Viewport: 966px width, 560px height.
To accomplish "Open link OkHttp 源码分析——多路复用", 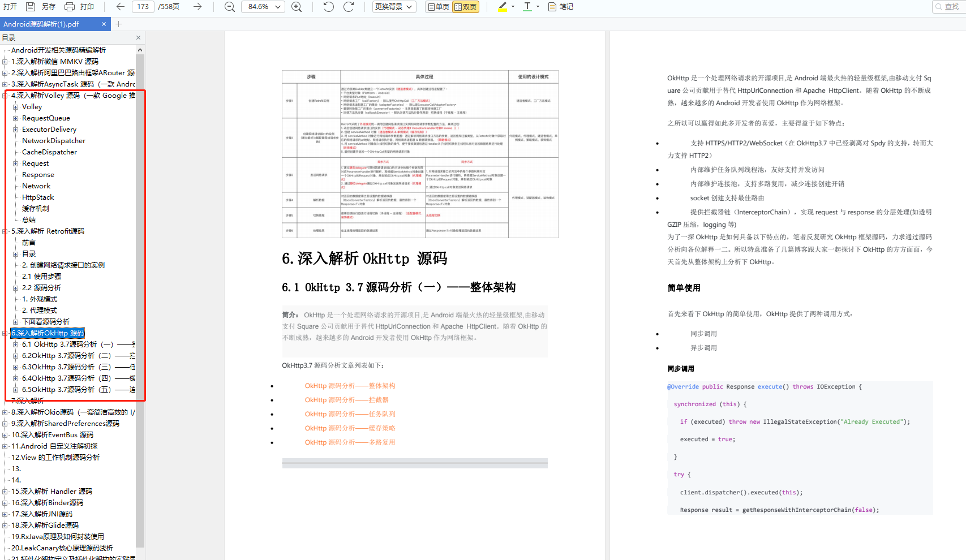I will tap(350, 442).
